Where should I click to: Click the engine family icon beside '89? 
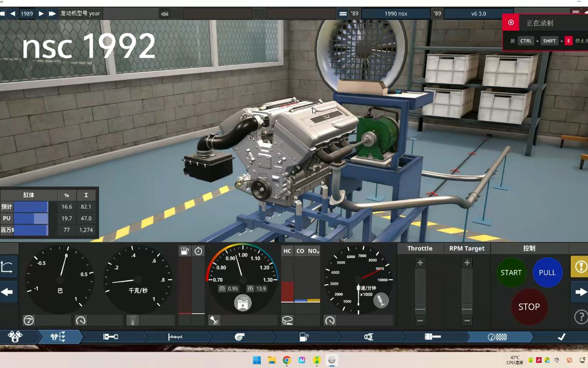pyautogui.click(x=343, y=13)
